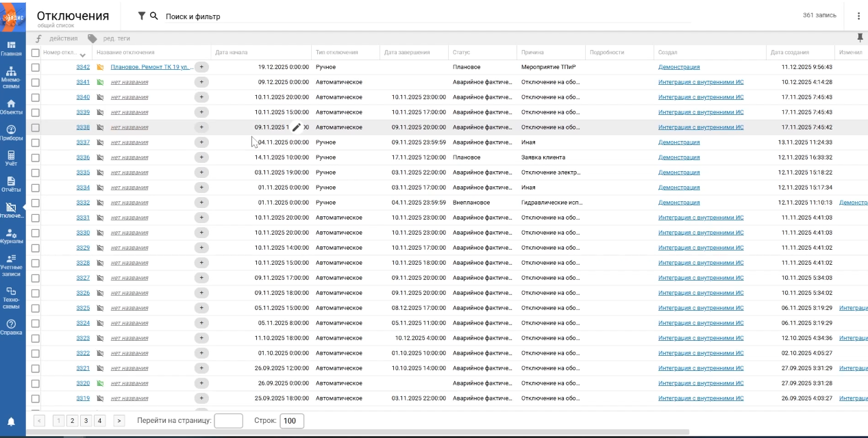Expand row 3341 with plus button
The image size is (868, 438).
pyautogui.click(x=201, y=82)
